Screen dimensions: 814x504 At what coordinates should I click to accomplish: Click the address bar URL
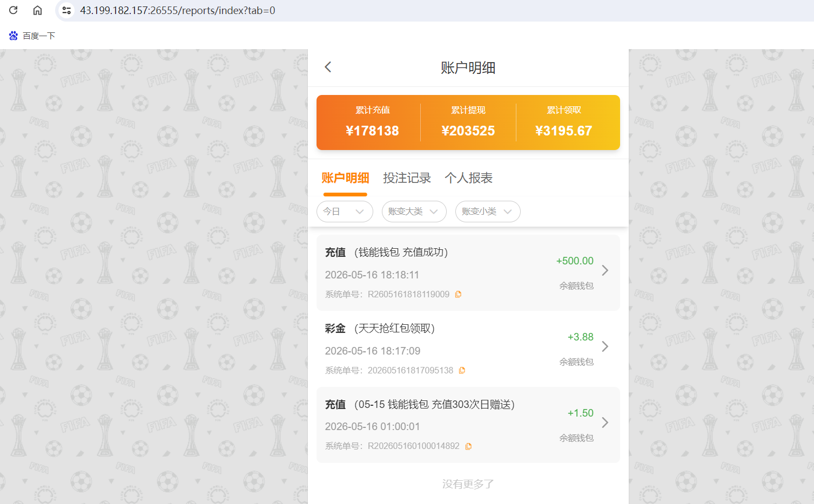178,10
